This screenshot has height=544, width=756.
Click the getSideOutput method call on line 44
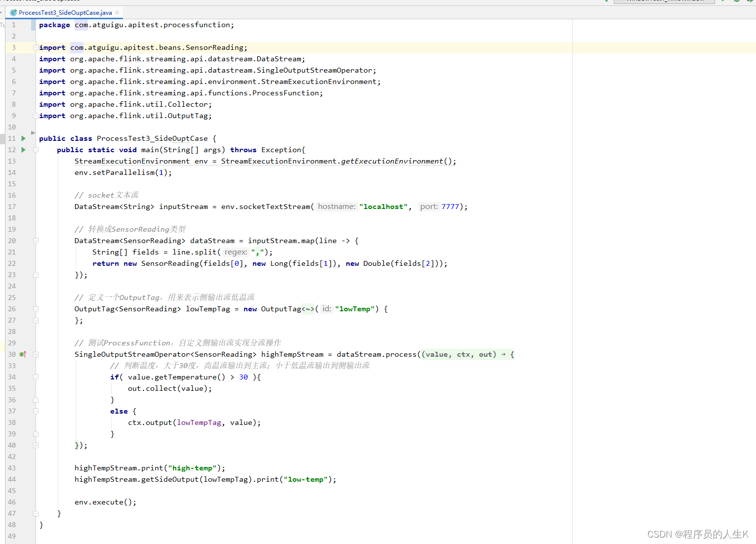(x=170, y=479)
